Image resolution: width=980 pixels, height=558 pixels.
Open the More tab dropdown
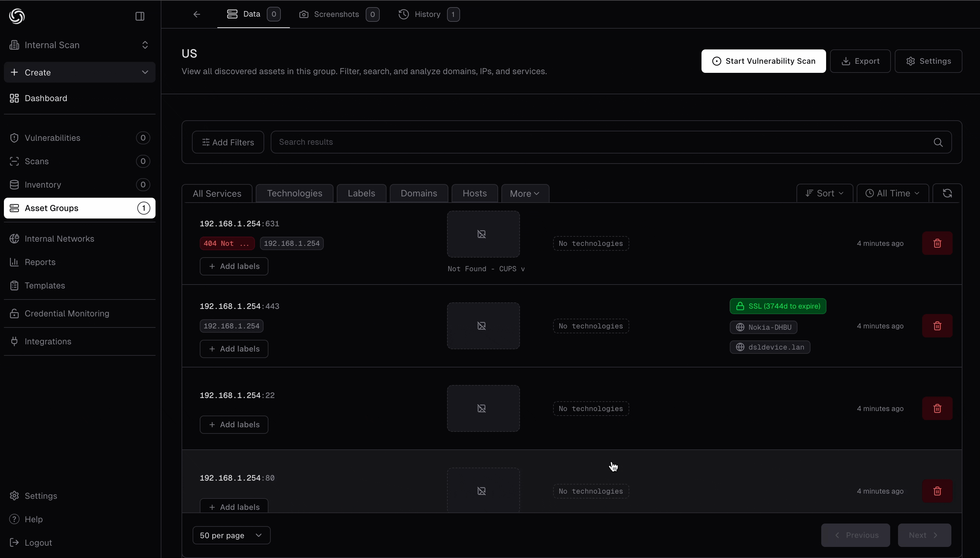point(525,193)
